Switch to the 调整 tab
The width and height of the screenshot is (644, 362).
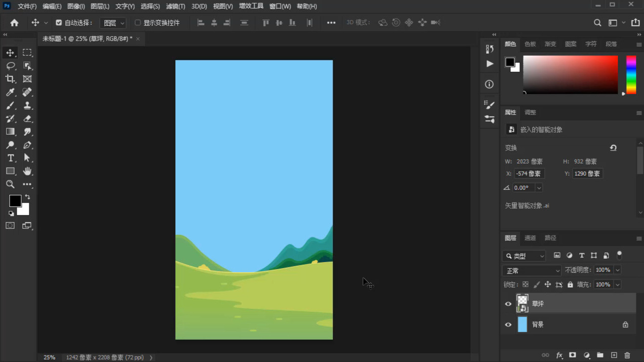click(530, 112)
